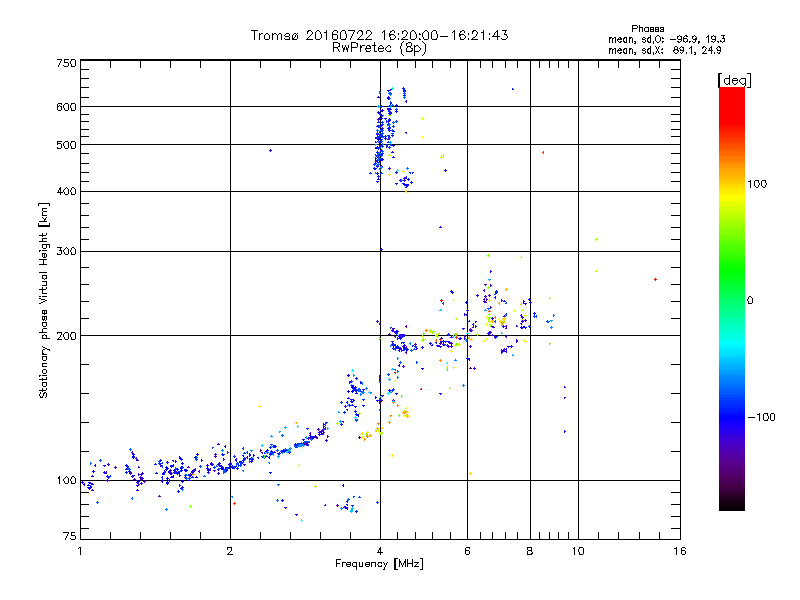The image size is (800, 600).
Task: Click the x-axis '6' tick label
Action: [467, 551]
